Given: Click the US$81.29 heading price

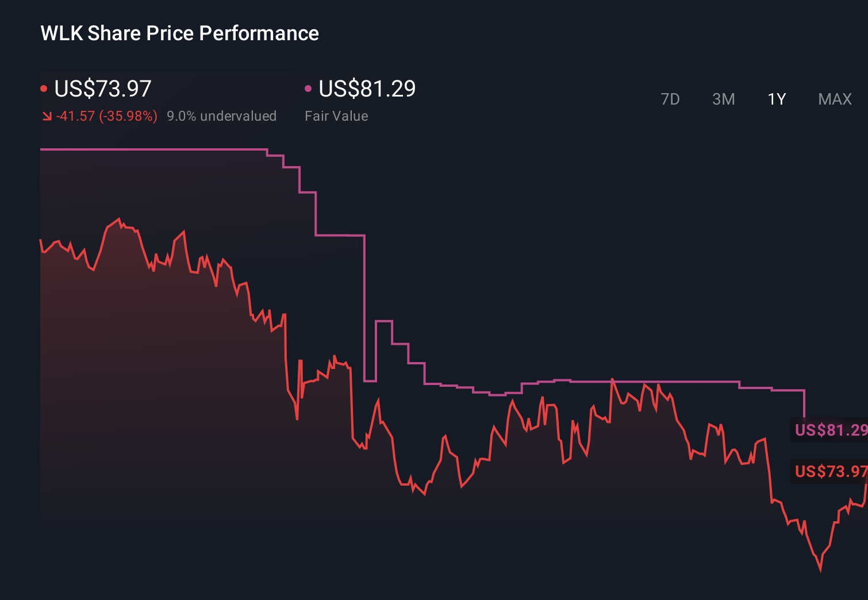Looking at the screenshot, I should (367, 89).
